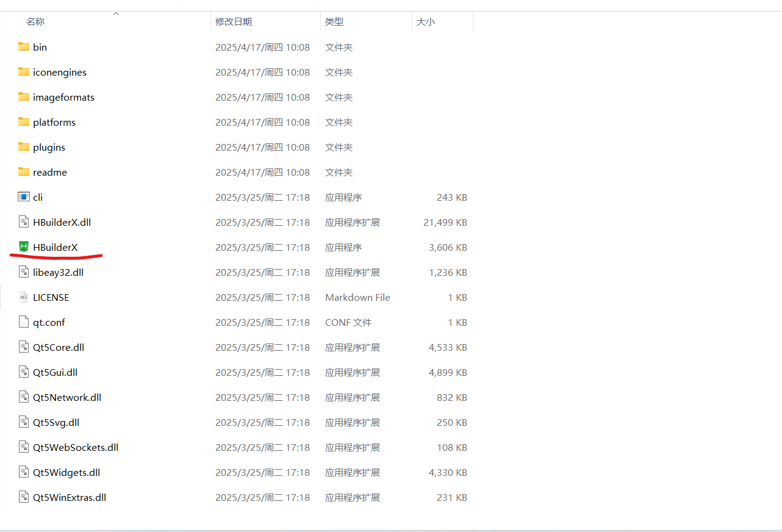Image resolution: width=782 pixels, height=532 pixels.
Task: Click the Qt5WebSockets.dll file icon
Action: 24,447
